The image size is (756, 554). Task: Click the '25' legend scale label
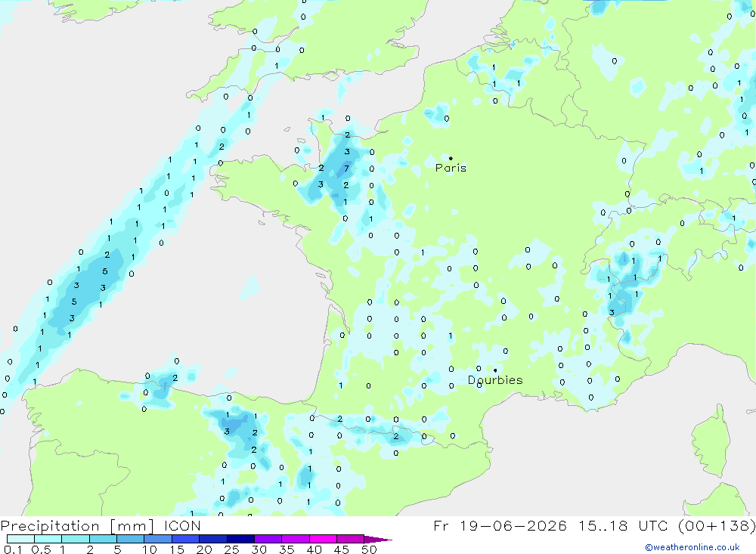tap(232, 549)
